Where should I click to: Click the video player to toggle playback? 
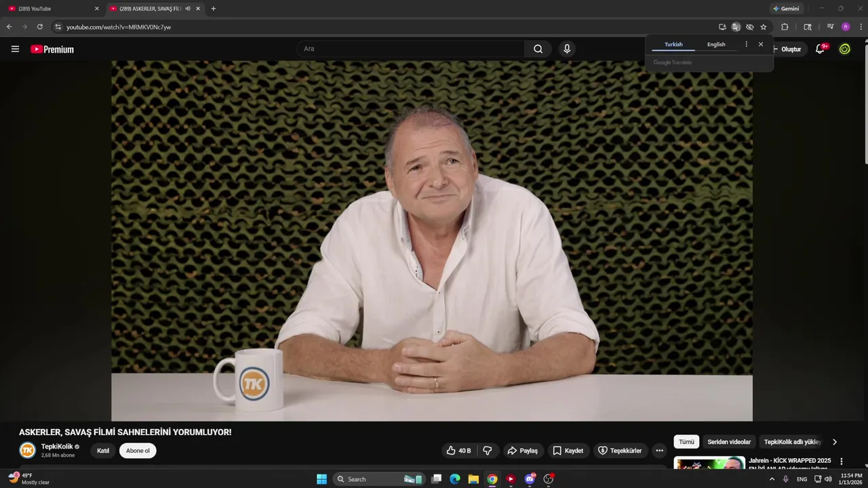[432, 241]
